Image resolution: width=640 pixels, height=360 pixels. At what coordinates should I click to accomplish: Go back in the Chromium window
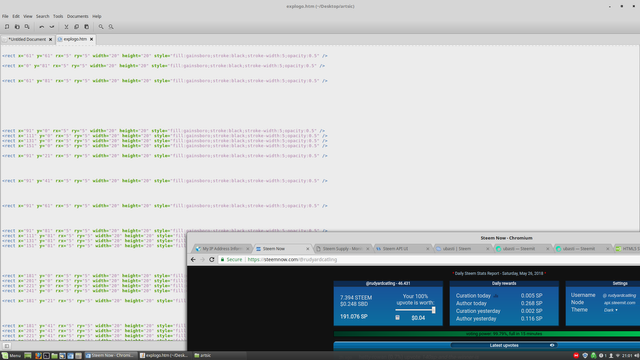tap(193, 260)
